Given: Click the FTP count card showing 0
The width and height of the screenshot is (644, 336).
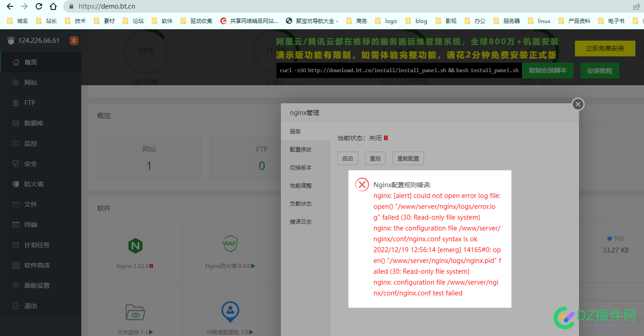Looking at the screenshot, I should click(x=262, y=158).
